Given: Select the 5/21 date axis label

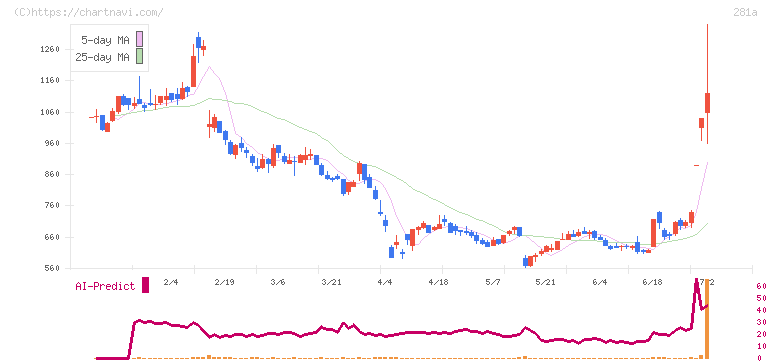Looking at the screenshot, I should click(x=546, y=282).
